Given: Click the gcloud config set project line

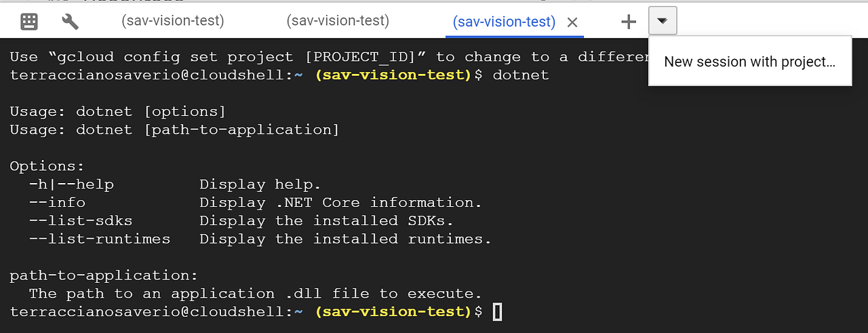Looking at the screenshot, I should point(329,57).
